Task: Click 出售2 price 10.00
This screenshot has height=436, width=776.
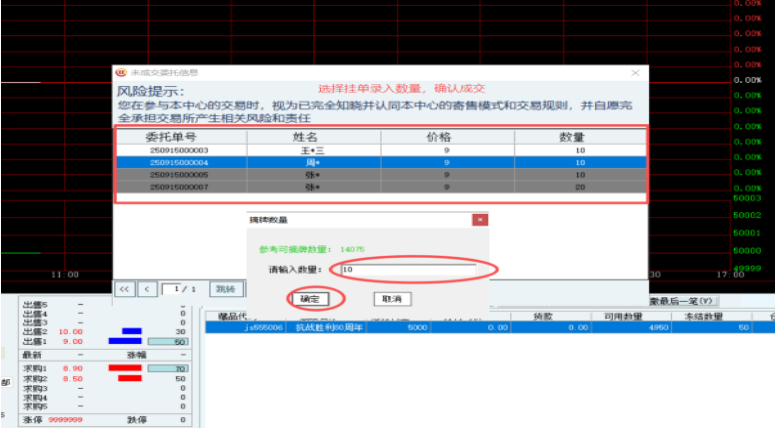Action: [70, 332]
